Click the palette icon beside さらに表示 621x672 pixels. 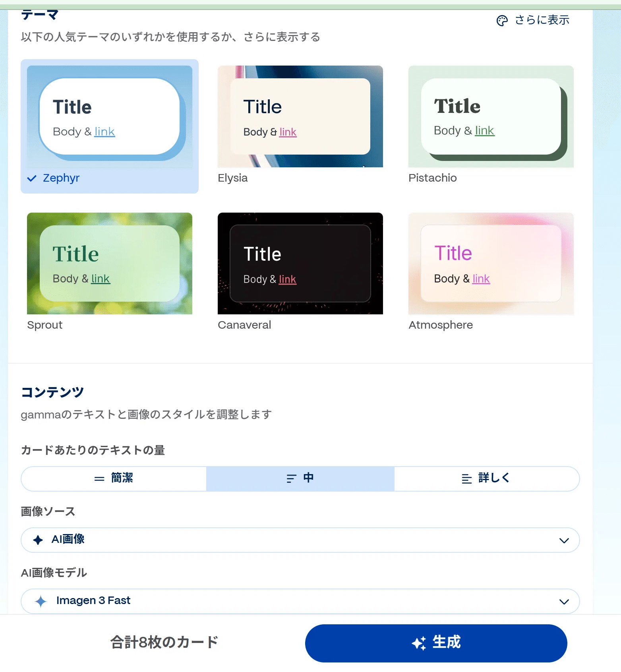coord(502,21)
